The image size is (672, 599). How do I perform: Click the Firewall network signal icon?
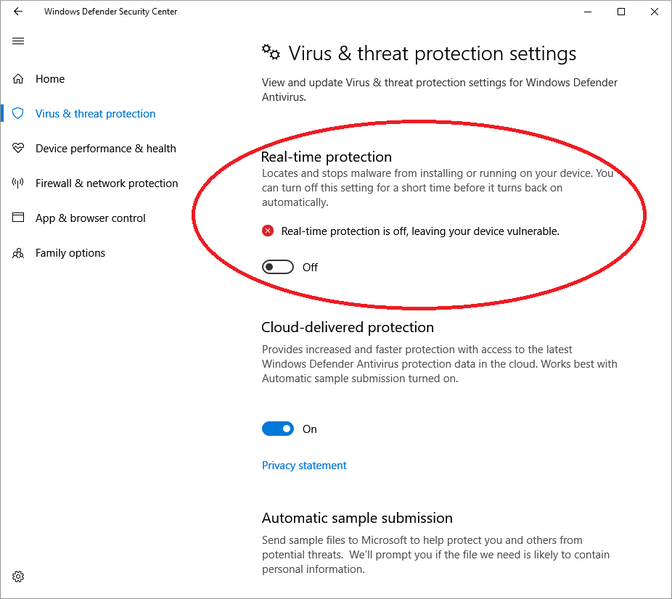point(18,184)
